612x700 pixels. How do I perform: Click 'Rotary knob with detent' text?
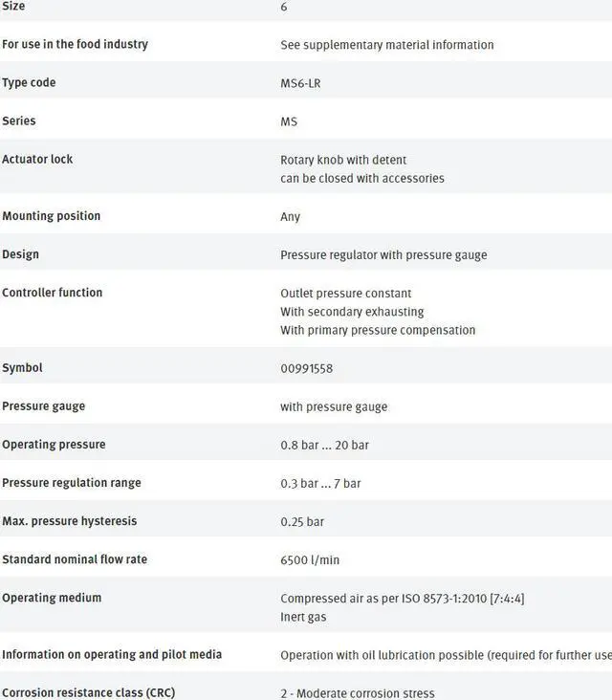[x=342, y=160]
